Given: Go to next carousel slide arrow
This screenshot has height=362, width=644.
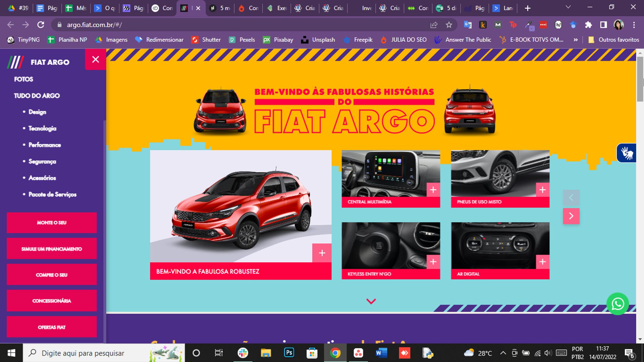Looking at the screenshot, I should (571, 216).
